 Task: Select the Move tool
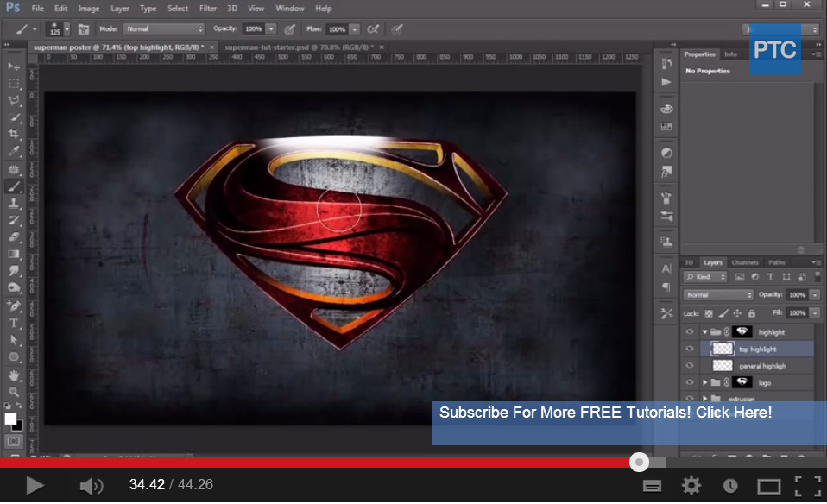(14, 66)
